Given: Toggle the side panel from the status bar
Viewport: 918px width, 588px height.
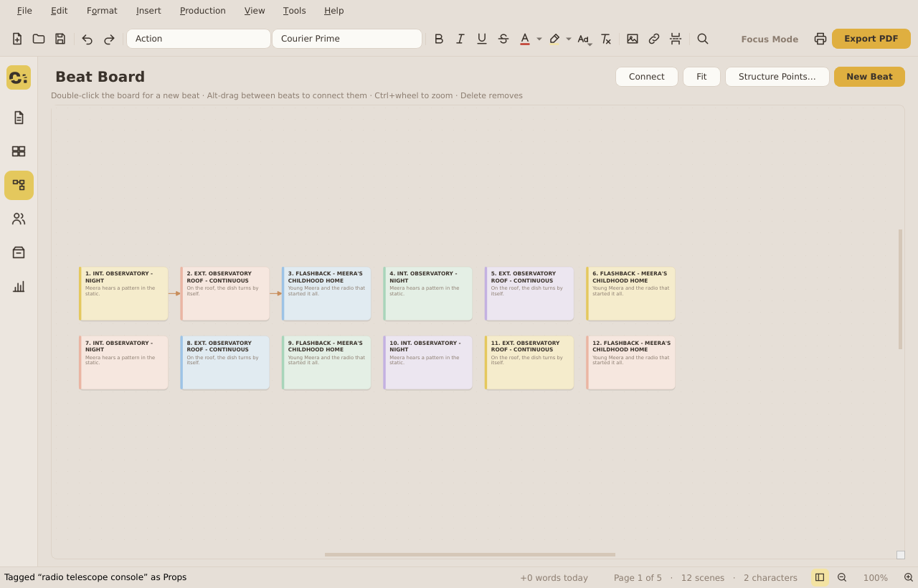Looking at the screenshot, I should (820, 577).
